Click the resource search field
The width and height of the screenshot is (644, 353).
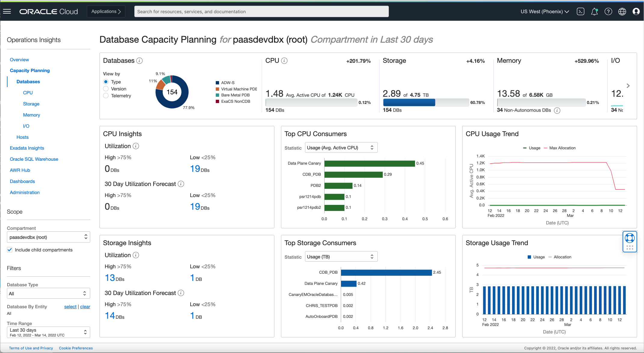(261, 11)
